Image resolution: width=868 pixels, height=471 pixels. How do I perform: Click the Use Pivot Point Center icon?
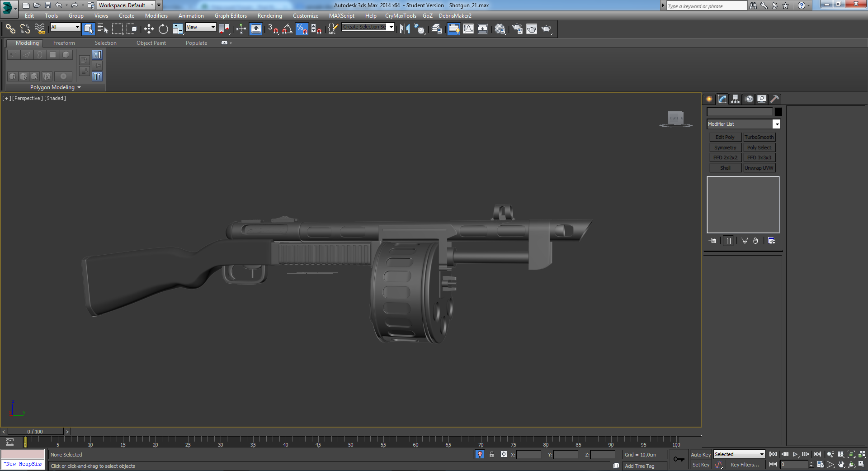point(224,29)
